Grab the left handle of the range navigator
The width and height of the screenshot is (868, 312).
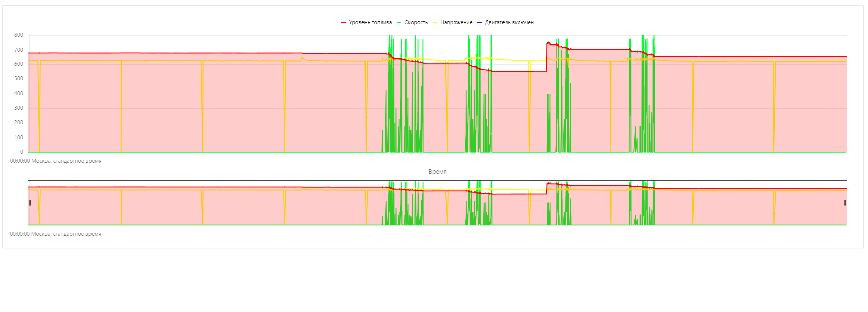[30, 203]
